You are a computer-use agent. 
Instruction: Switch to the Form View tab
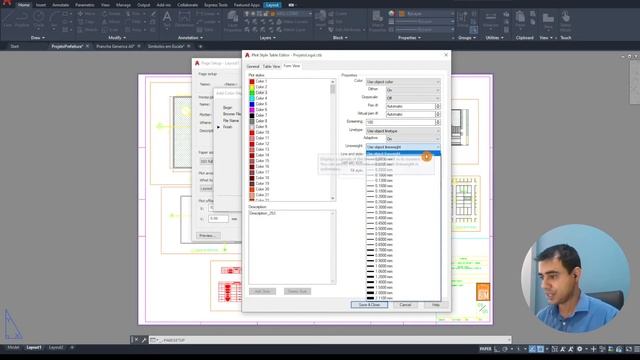291,66
